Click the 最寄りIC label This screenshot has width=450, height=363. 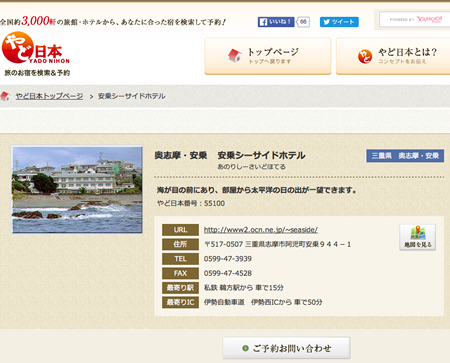point(180,302)
